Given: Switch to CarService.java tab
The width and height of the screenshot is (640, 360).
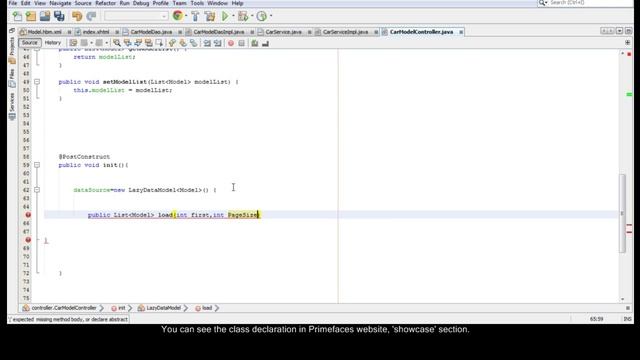Looking at the screenshot, I should (283, 32).
